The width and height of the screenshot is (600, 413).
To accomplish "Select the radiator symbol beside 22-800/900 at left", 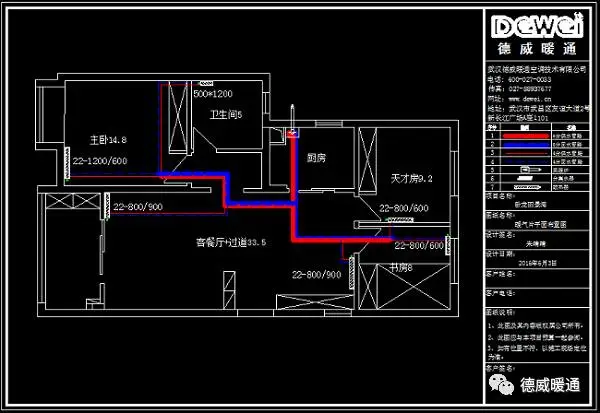I will coord(107,205).
